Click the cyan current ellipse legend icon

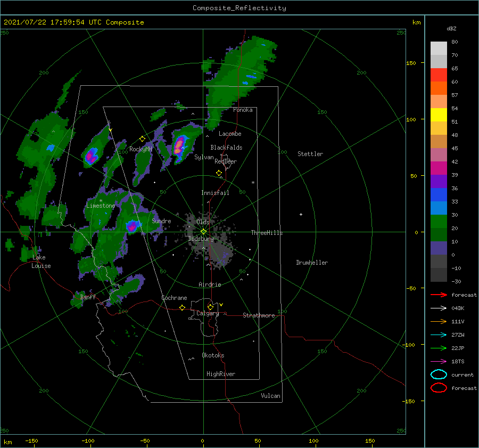(439, 374)
